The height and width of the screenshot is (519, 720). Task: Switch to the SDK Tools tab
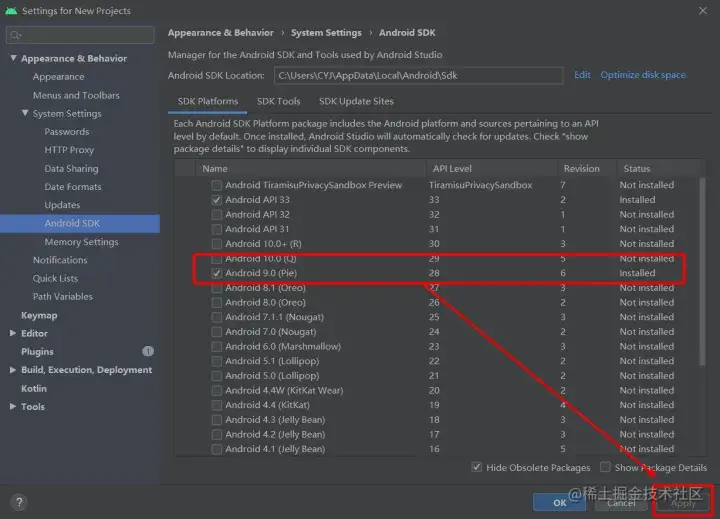tap(278, 101)
